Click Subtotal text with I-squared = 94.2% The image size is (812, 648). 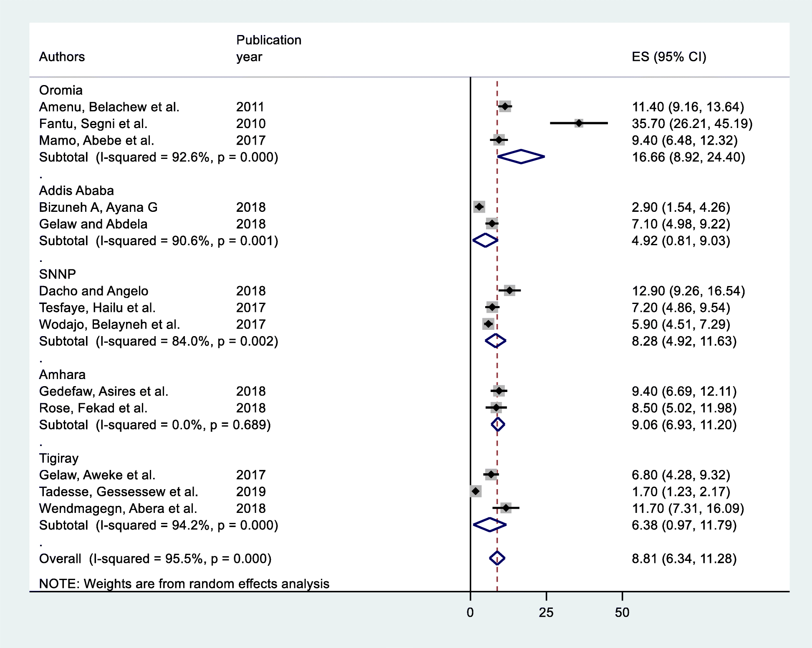pos(159,525)
